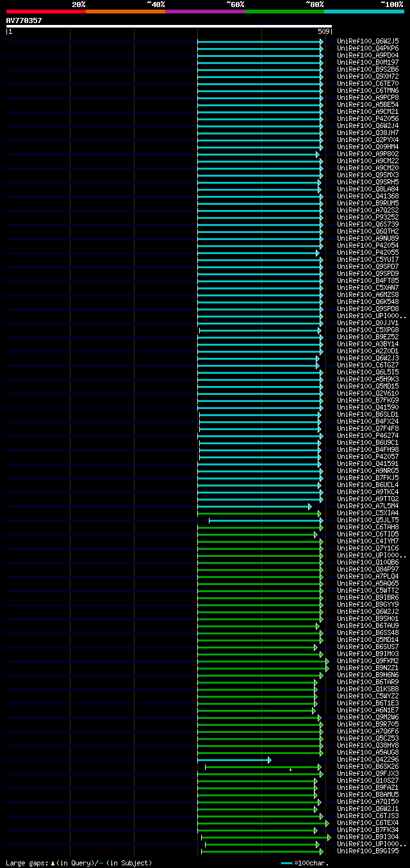Select the UniRef100_B9H6N6 label
Viewport: 410px width, 868px height.
[368, 675]
